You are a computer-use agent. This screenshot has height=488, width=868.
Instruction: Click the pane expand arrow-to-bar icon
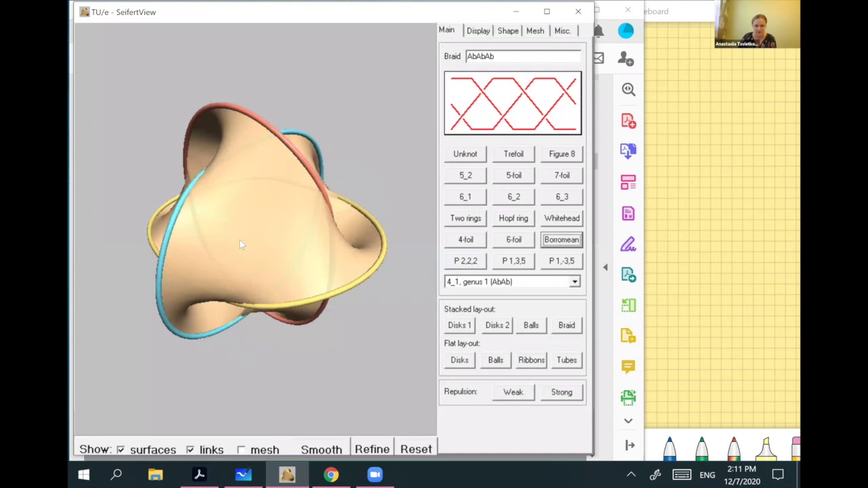(629, 445)
